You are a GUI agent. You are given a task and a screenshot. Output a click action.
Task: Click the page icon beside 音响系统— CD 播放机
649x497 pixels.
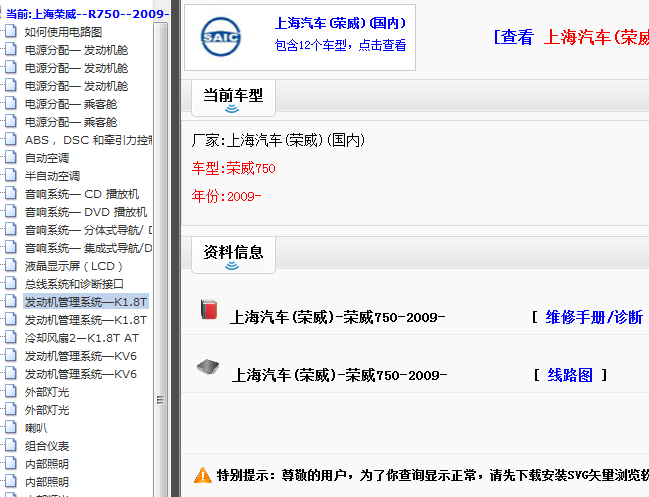pos(11,194)
